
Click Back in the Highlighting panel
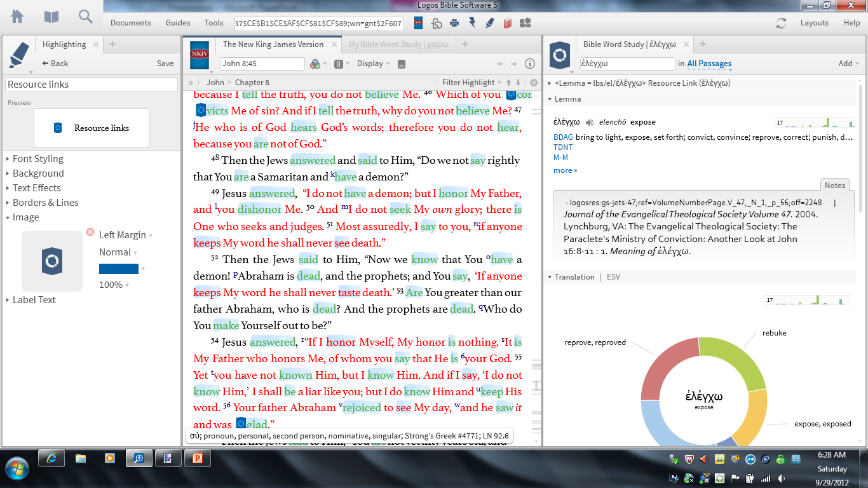coord(55,64)
